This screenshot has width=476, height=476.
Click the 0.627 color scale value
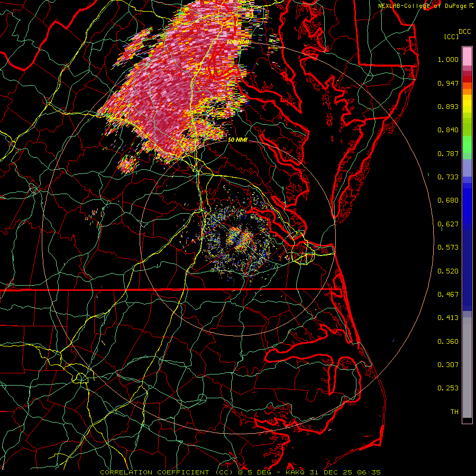(448, 224)
